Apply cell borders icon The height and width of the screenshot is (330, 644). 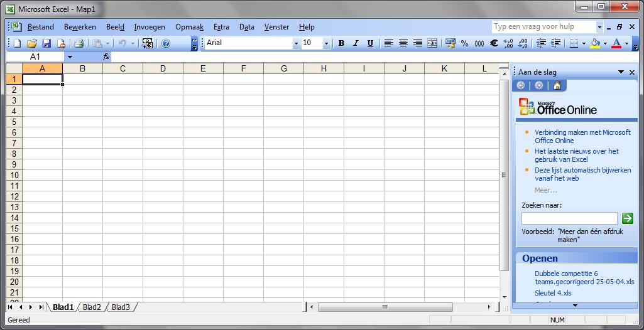tap(575, 43)
